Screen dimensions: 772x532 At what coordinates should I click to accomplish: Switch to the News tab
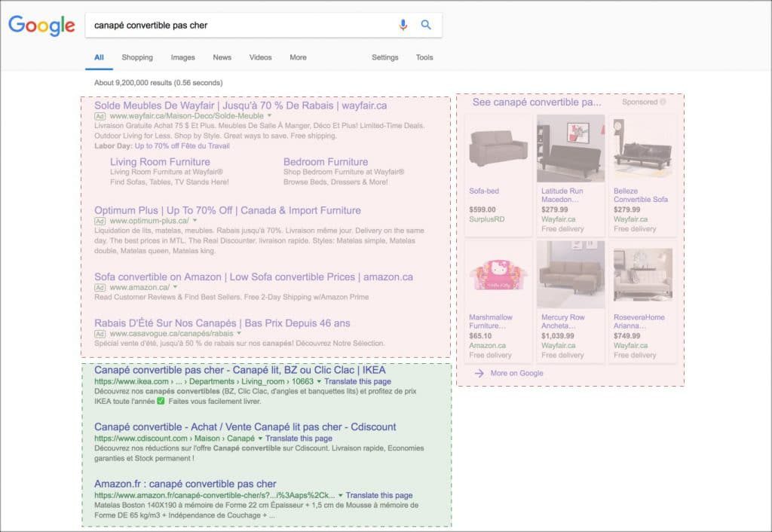[x=222, y=57]
